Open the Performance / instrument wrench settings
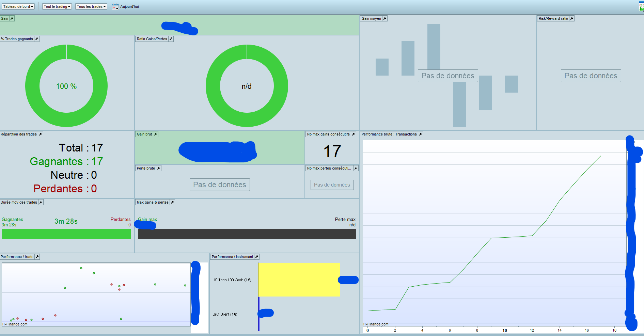This screenshot has height=336, width=644. click(257, 257)
